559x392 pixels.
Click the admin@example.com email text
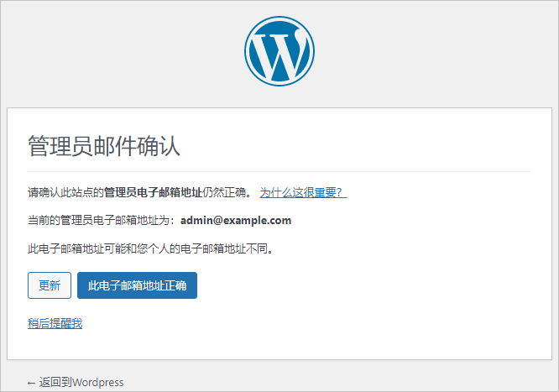236,221
